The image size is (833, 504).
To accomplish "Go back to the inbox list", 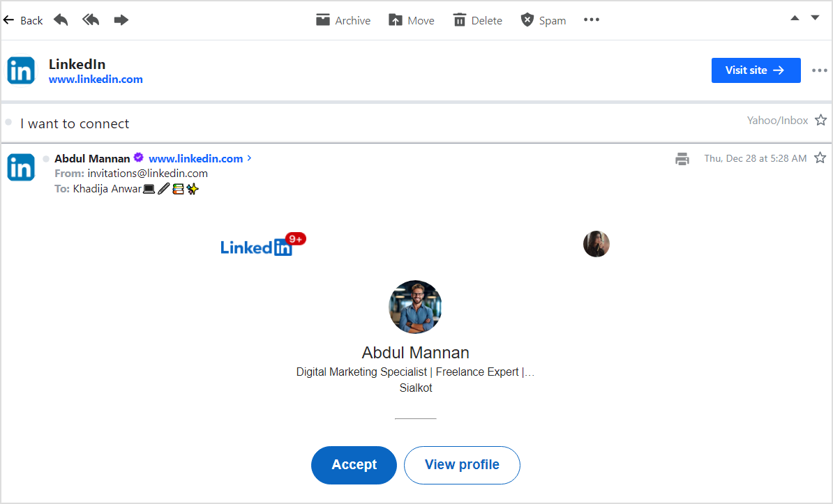I will (23, 20).
